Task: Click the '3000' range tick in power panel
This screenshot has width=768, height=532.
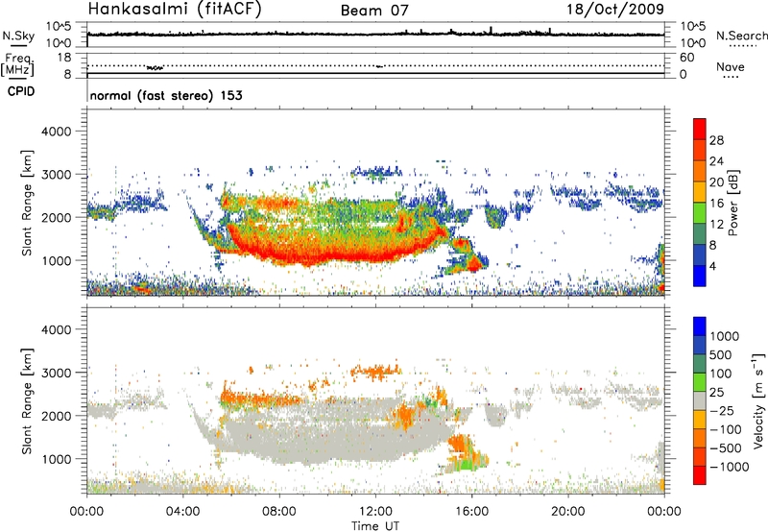Action: (x=56, y=175)
